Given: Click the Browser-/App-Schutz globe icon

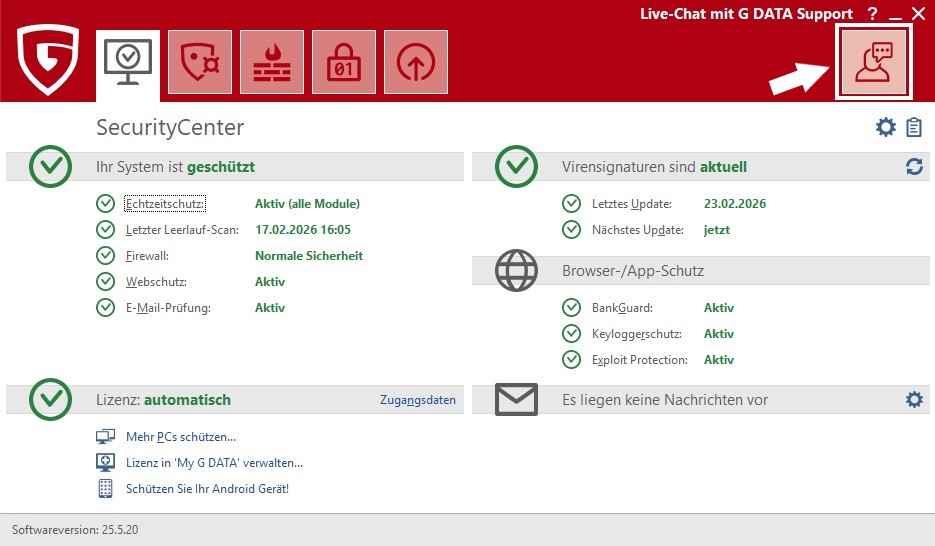Looking at the screenshot, I should coord(516,271).
